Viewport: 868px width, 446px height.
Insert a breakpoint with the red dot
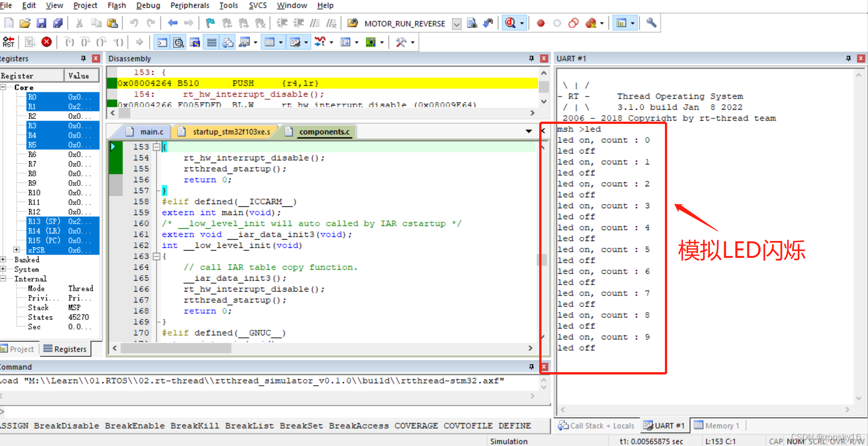[x=541, y=23]
